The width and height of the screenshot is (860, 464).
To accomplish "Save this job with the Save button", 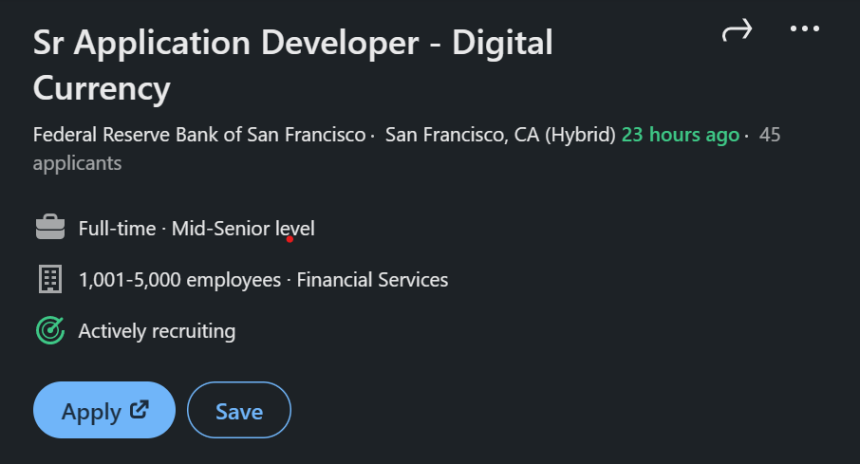I will tap(239, 411).
